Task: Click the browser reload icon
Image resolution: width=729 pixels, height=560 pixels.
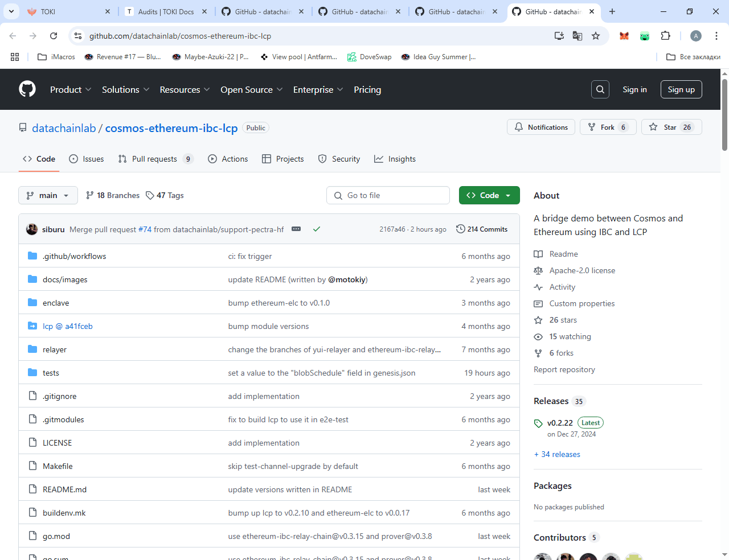Action: coord(54,36)
